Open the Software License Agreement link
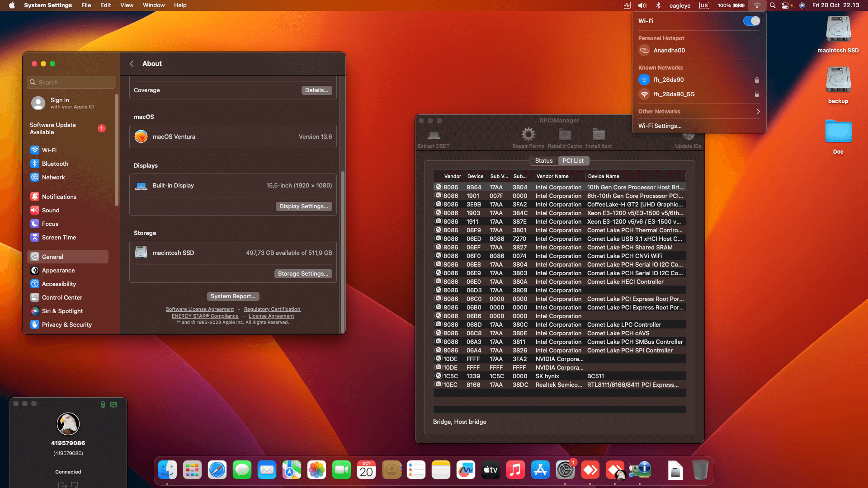Image resolution: width=868 pixels, height=488 pixels. point(199,309)
